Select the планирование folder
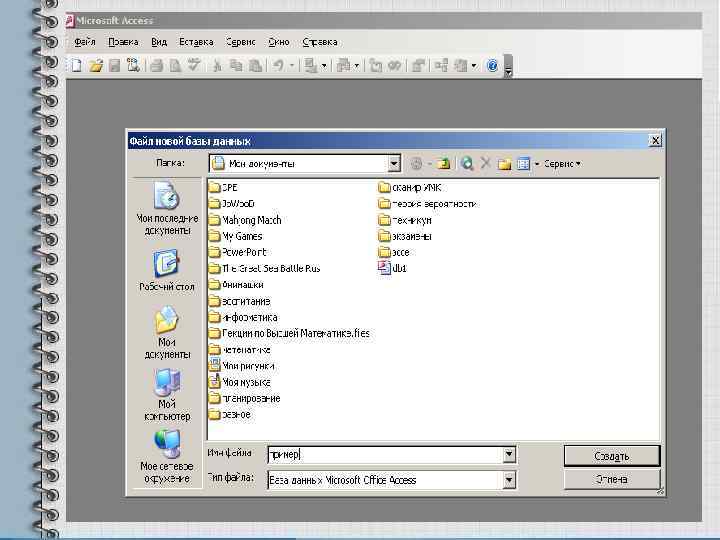This screenshot has width=720, height=540. pos(244,398)
